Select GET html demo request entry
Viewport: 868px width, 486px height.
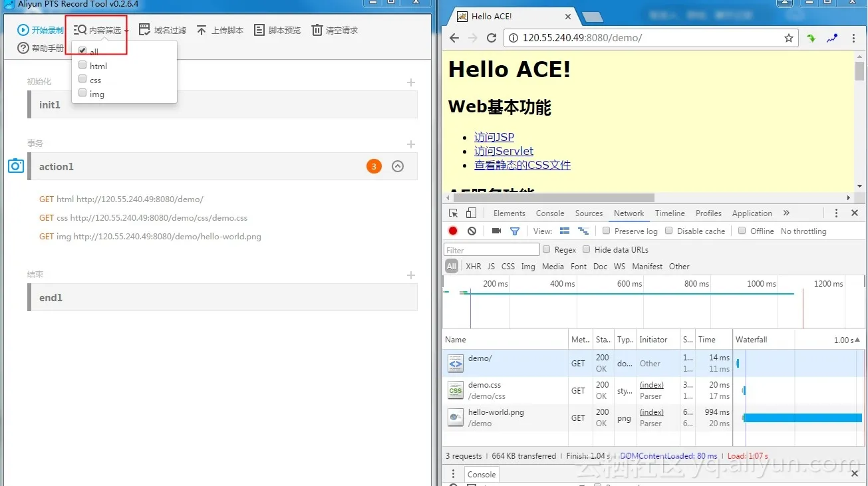pyautogui.click(x=121, y=199)
